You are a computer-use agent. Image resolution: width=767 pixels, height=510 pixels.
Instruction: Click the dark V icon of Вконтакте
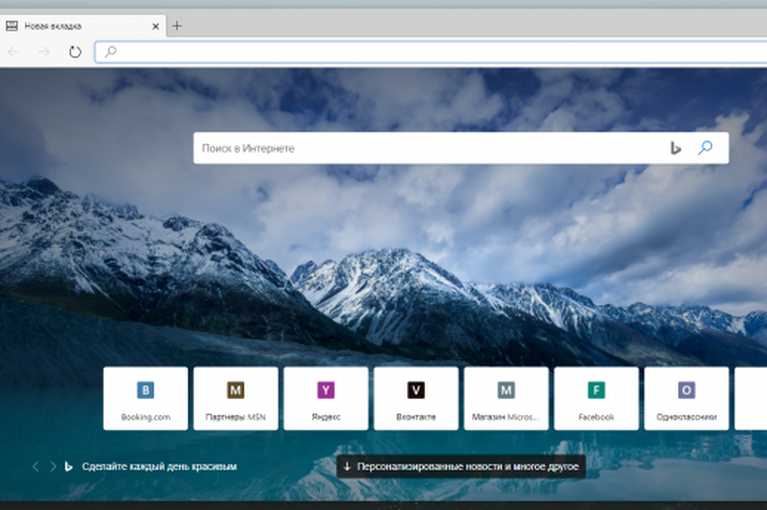pos(416,390)
